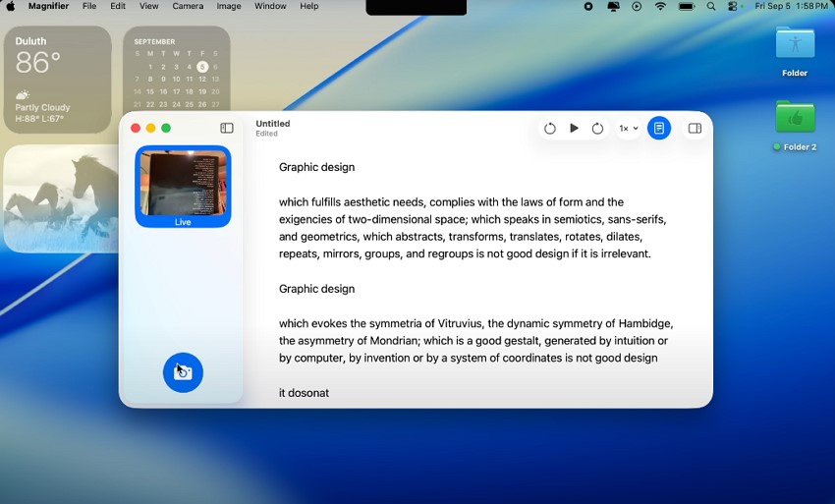Open the Magnifier app menu

click(x=48, y=7)
